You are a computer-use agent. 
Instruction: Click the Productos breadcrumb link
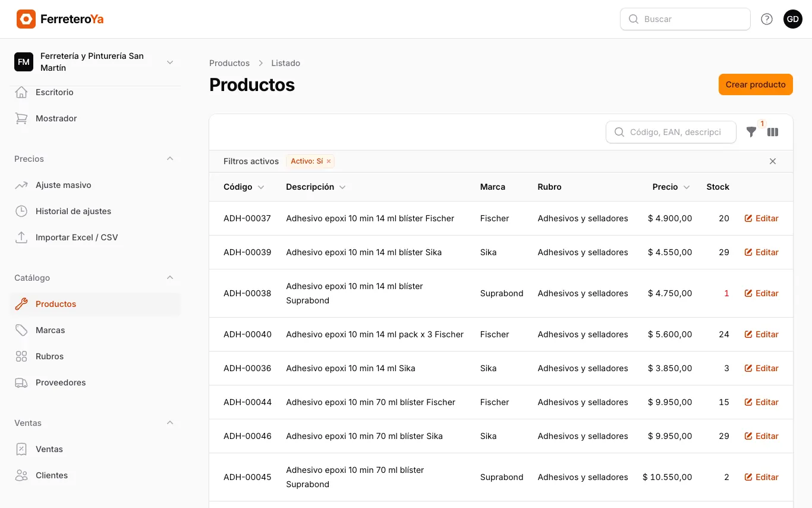click(x=229, y=63)
